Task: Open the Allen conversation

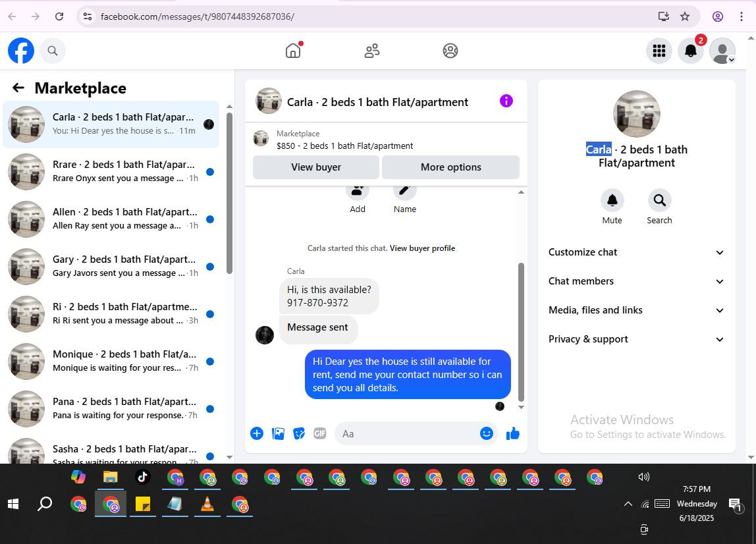Action: (x=111, y=219)
